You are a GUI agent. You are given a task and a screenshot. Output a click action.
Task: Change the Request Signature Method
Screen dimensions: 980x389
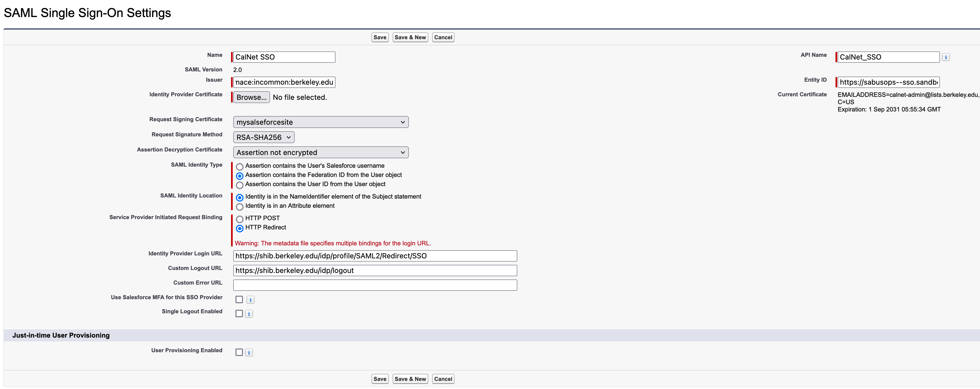coord(263,137)
